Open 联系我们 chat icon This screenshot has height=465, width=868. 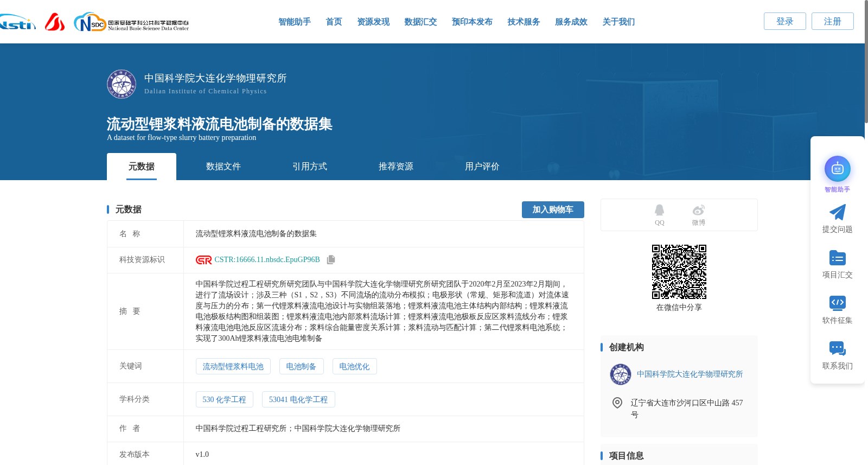[x=838, y=348]
